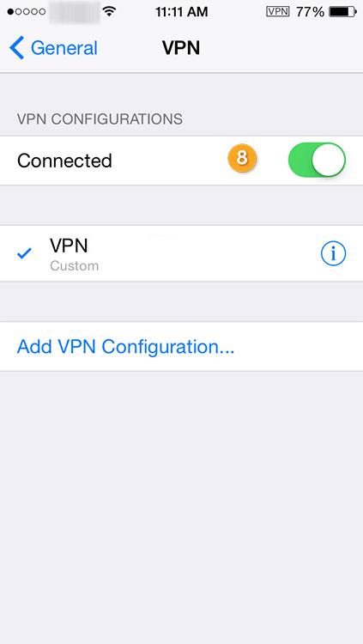Tap Add VPN Configuration link

pos(125,347)
